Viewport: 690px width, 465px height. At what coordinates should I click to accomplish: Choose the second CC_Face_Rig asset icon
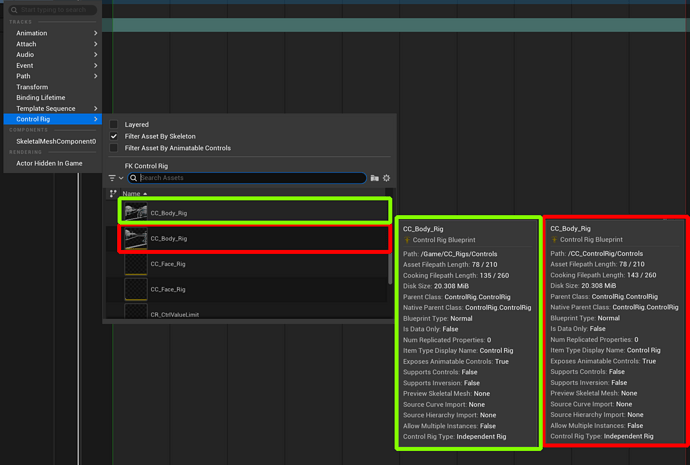click(136, 289)
